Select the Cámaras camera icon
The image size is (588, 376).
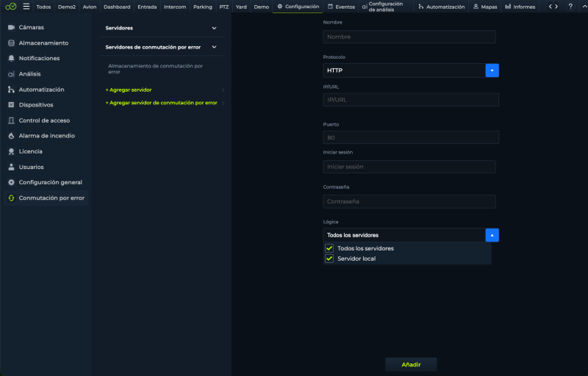click(11, 27)
